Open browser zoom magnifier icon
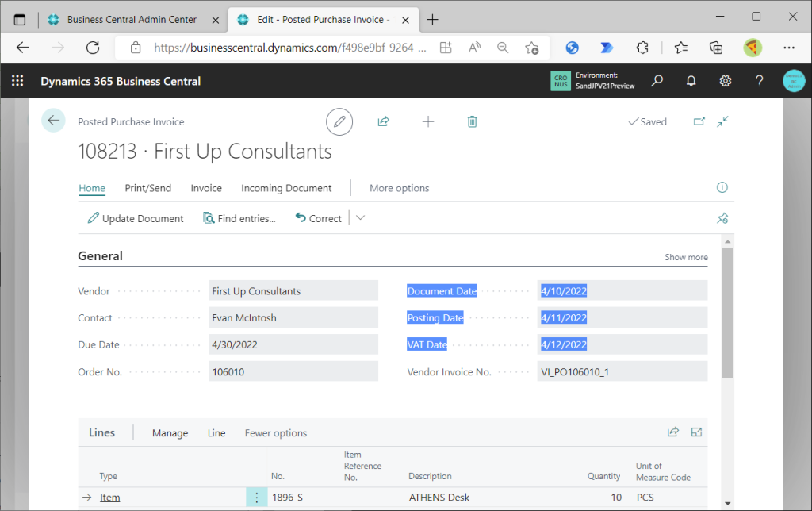This screenshot has height=511, width=812. 502,48
